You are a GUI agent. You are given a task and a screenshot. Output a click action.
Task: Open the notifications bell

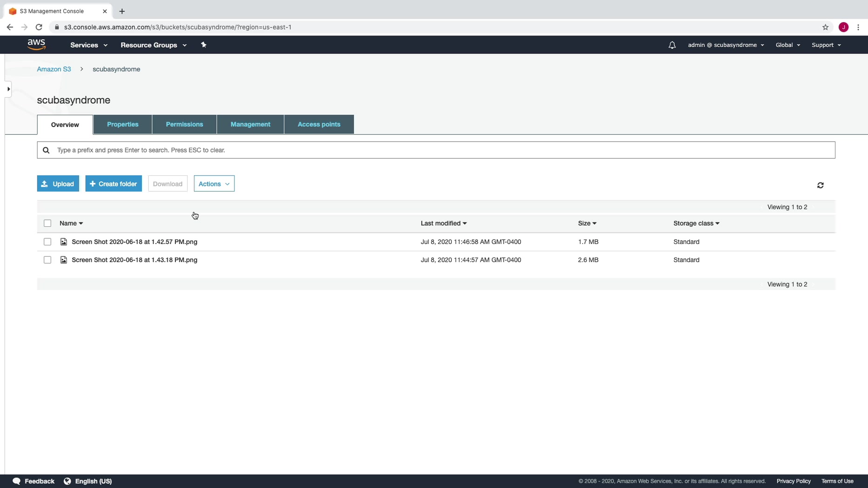(x=672, y=45)
